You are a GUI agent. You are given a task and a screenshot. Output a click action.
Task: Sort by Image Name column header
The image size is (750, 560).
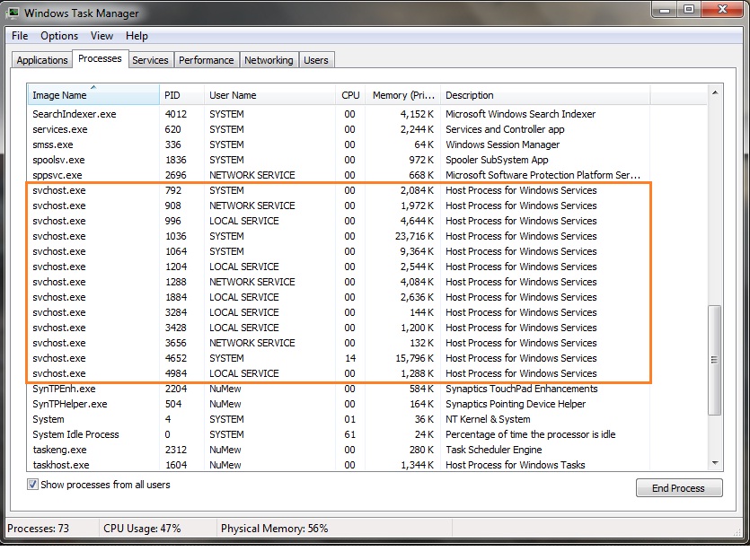[93, 95]
